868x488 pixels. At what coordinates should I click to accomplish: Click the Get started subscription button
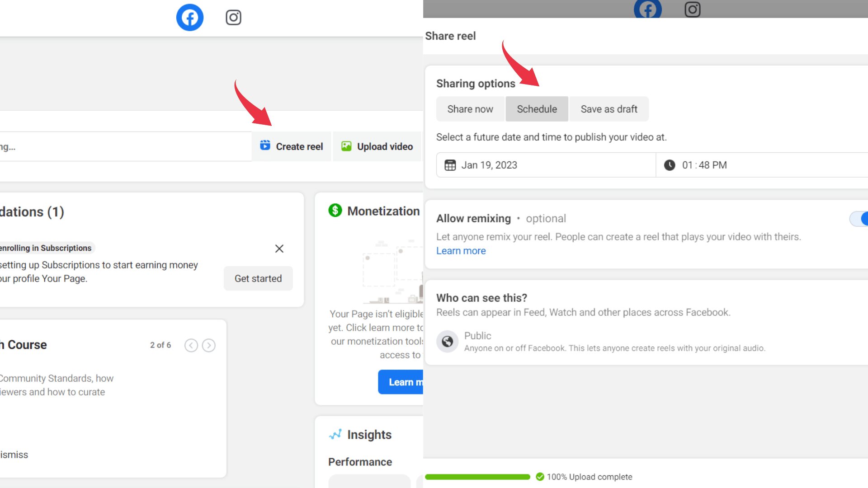pyautogui.click(x=258, y=278)
